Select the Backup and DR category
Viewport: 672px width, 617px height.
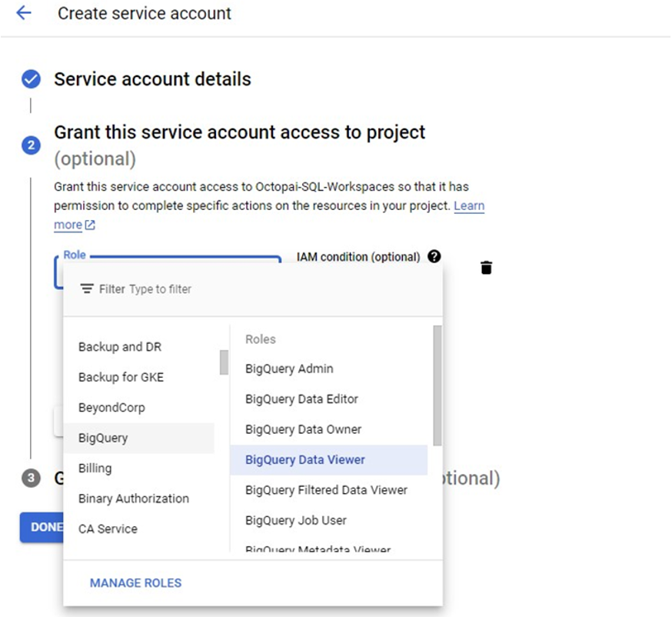[x=120, y=347]
